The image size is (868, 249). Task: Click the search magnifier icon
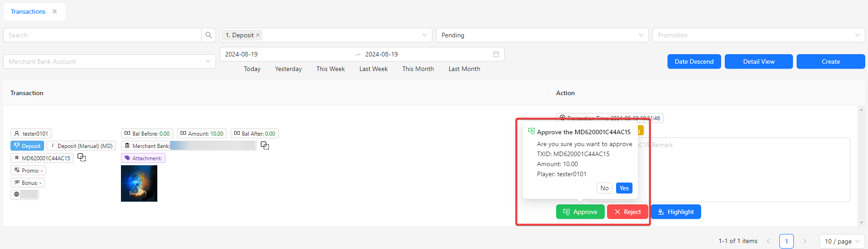click(208, 35)
